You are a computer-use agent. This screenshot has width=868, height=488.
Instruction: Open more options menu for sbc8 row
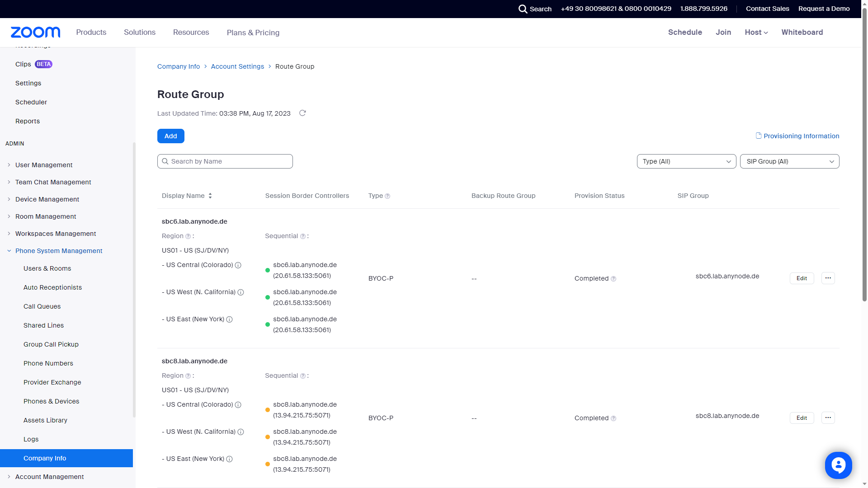pos(828,418)
